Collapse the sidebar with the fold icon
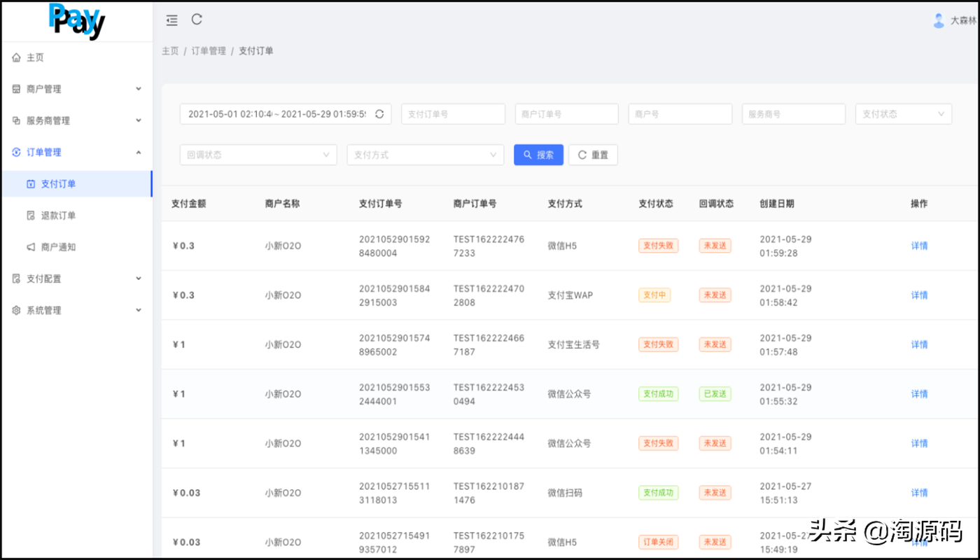Image resolution: width=980 pixels, height=560 pixels. point(171,20)
